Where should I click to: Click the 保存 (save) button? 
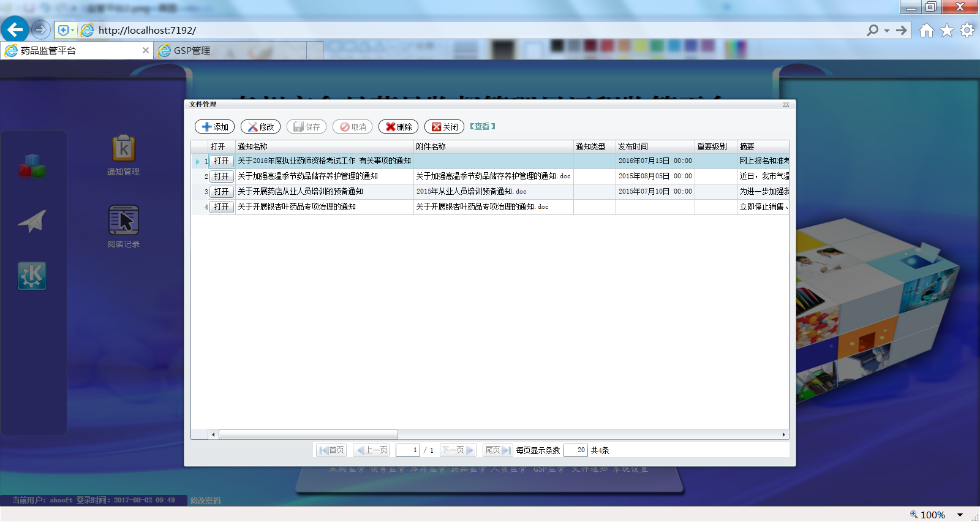click(x=306, y=127)
